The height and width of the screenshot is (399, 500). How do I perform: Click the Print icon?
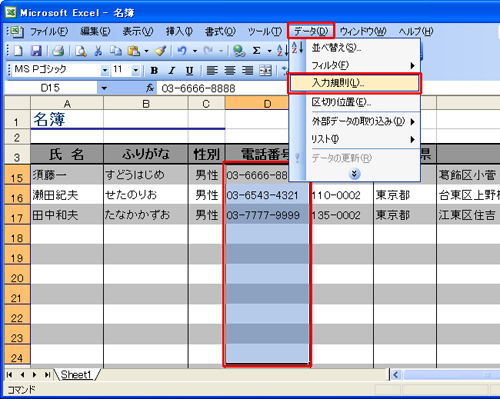pyautogui.click(x=59, y=51)
